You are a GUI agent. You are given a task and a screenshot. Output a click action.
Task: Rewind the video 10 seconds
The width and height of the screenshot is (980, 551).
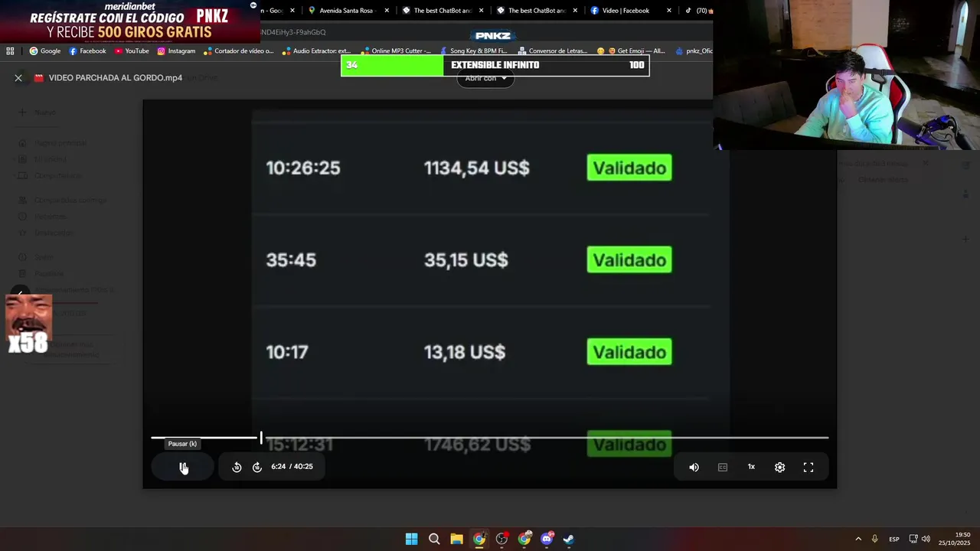pos(237,467)
